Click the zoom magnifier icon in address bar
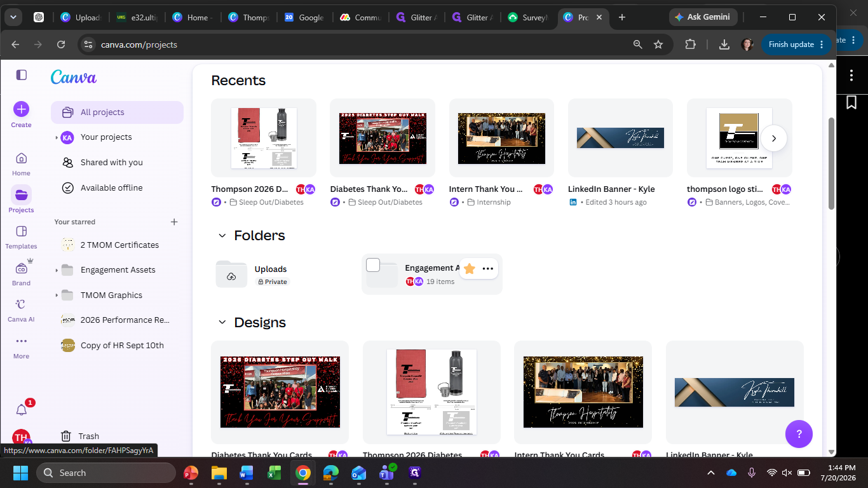This screenshot has width=868, height=488. 637,44
